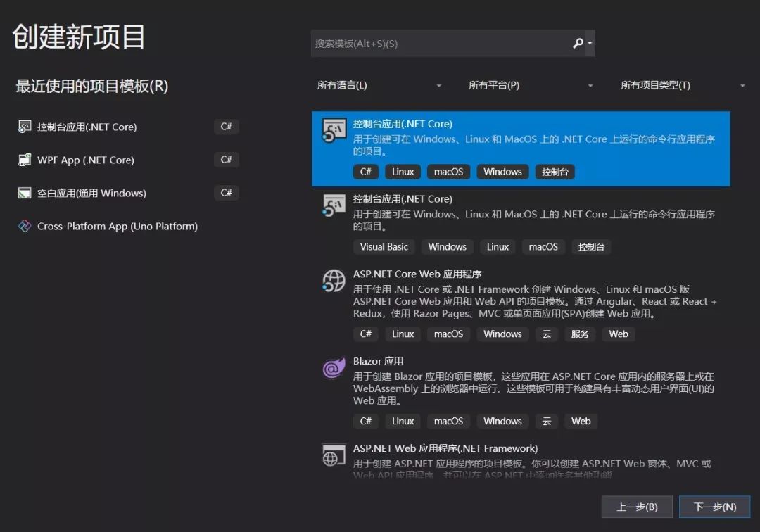Click the ASP.NET Web (.NET Framework) icon

click(334, 455)
